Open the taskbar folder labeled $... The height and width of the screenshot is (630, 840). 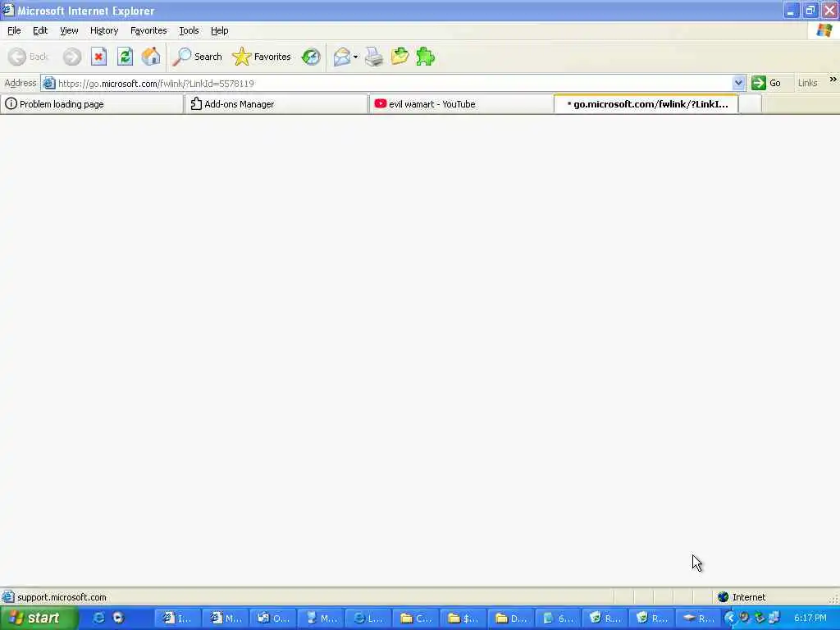(x=463, y=619)
